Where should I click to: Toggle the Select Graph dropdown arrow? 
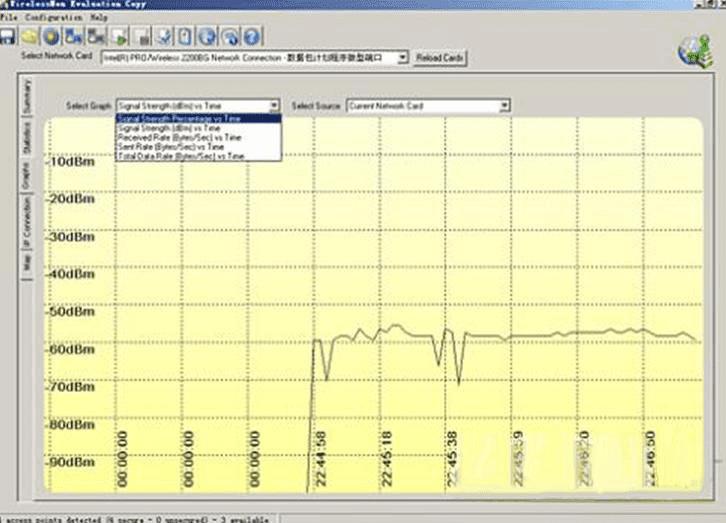click(274, 106)
